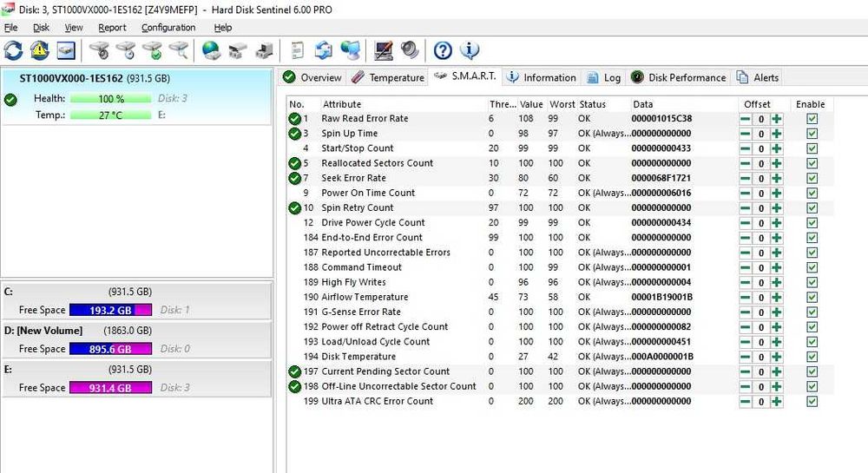Click the disk with magnifier toolbar icon
868x473 pixels.
tap(179, 50)
